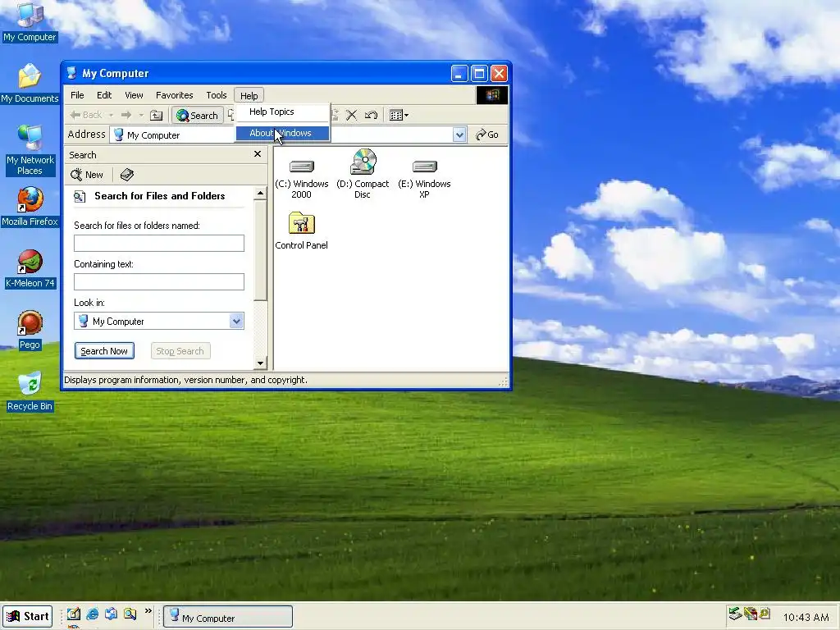Toggle the Search toolbar button
This screenshot has width=840, height=630.
click(197, 115)
